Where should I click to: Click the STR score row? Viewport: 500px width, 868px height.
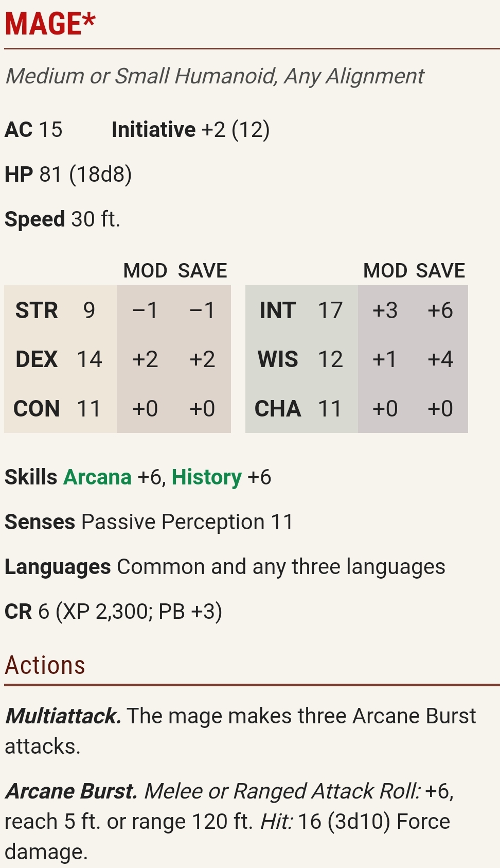click(117, 310)
